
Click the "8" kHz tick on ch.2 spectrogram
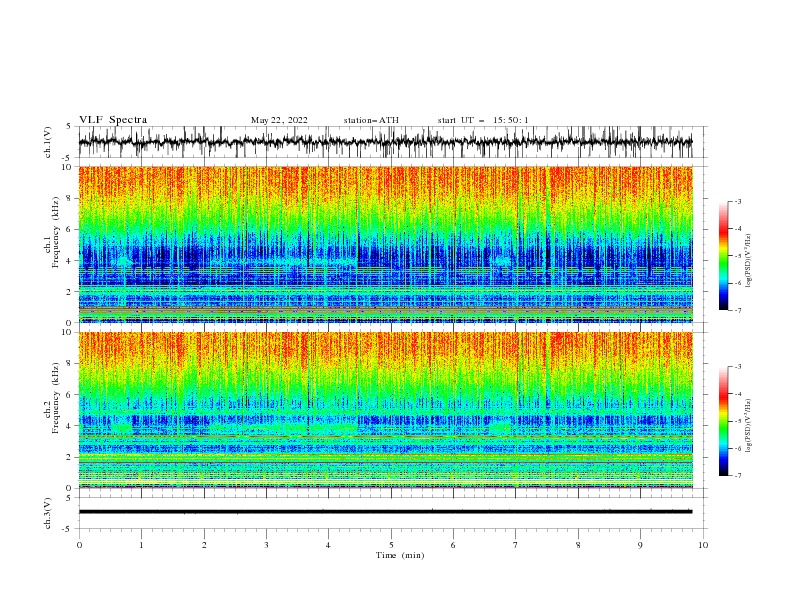69,364
